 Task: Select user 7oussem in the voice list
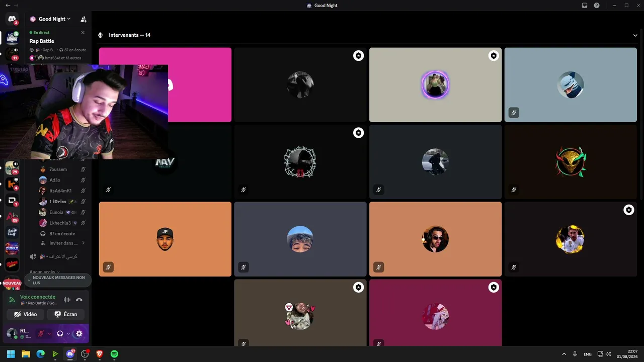click(62, 169)
